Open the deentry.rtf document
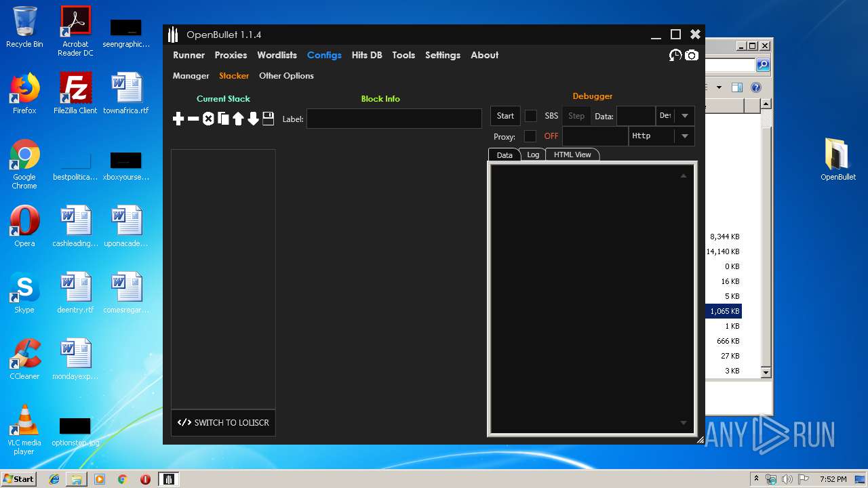Screen dimensions: 868x488 pyautogui.click(x=75, y=293)
